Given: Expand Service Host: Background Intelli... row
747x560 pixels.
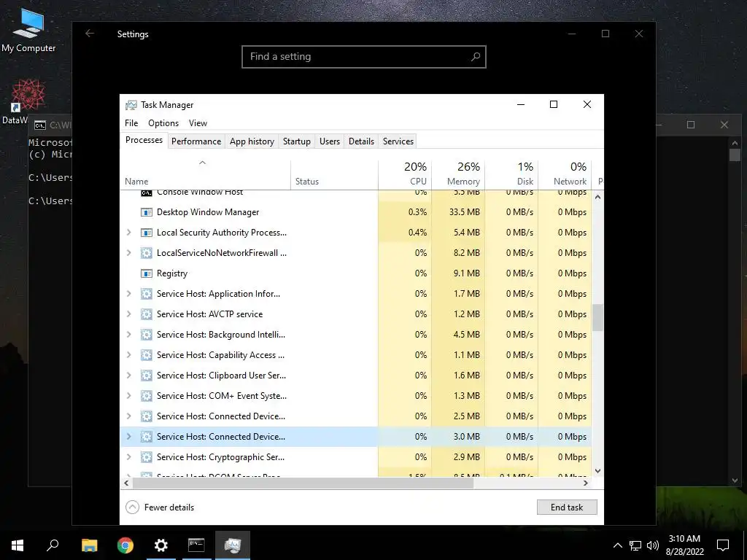Looking at the screenshot, I should point(128,335).
